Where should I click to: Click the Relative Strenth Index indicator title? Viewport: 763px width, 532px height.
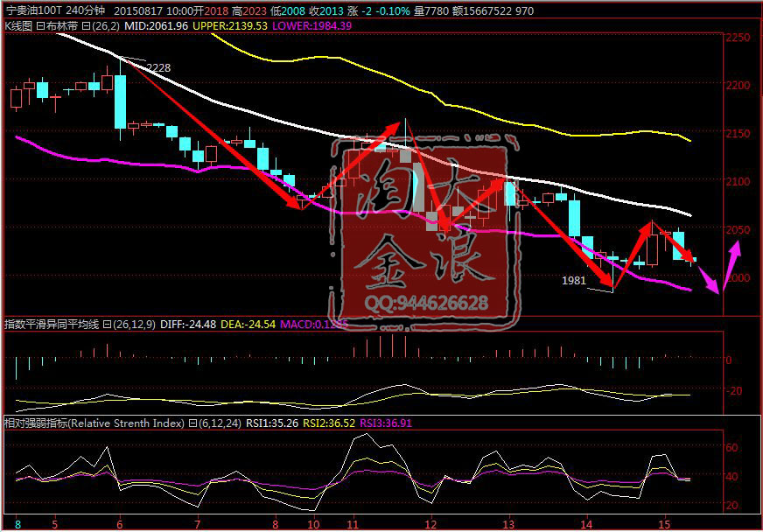[94, 423]
